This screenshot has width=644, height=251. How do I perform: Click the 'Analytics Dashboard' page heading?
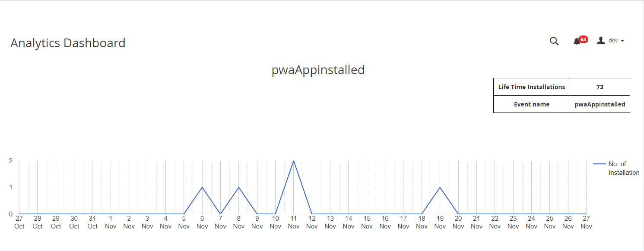point(68,43)
